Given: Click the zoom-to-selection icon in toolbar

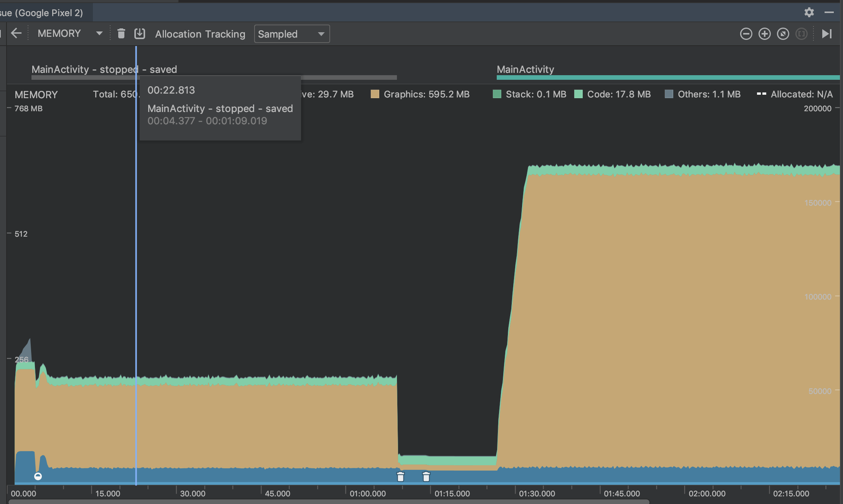Looking at the screenshot, I should click(x=801, y=34).
